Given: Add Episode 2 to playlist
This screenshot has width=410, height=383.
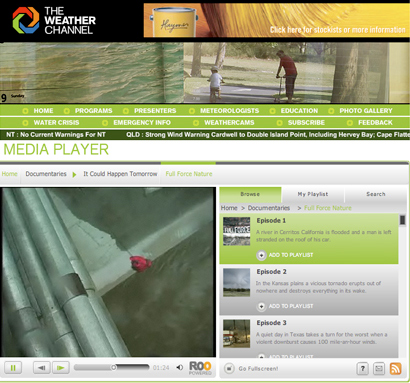Looking at the screenshot, I should 285,306.
